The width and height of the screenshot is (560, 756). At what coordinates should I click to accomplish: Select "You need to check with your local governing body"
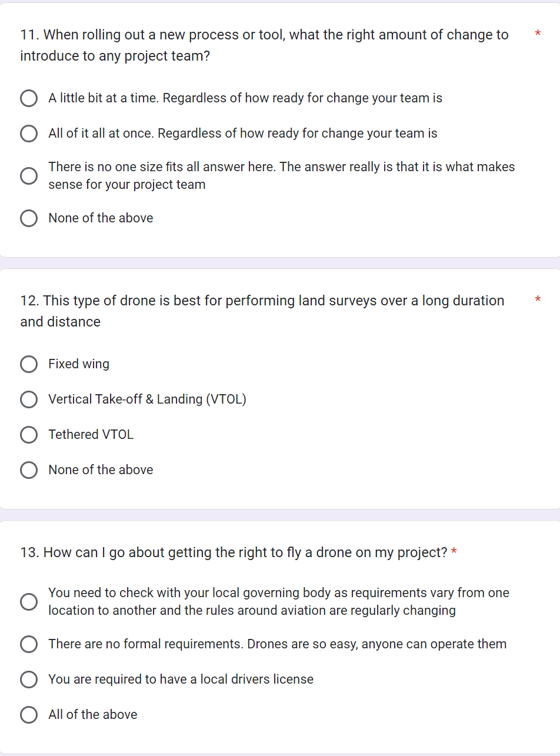[x=29, y=601]
